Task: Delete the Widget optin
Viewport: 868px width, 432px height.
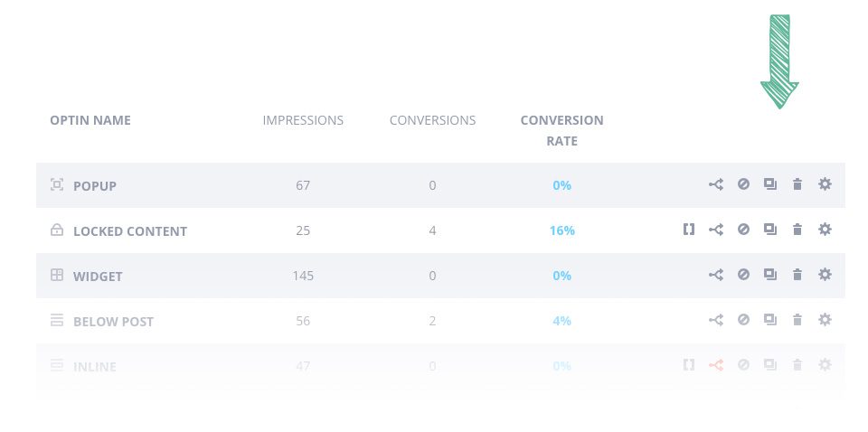Action: (797, 275)
